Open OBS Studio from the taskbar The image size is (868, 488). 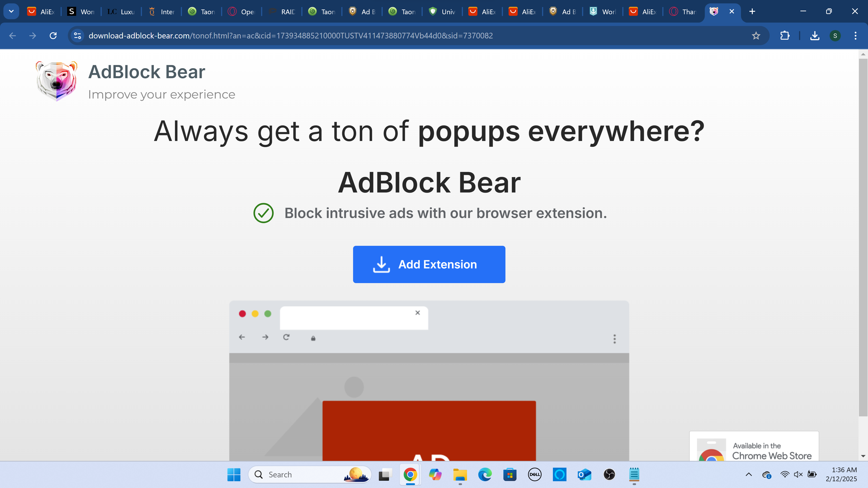[609, 474]
